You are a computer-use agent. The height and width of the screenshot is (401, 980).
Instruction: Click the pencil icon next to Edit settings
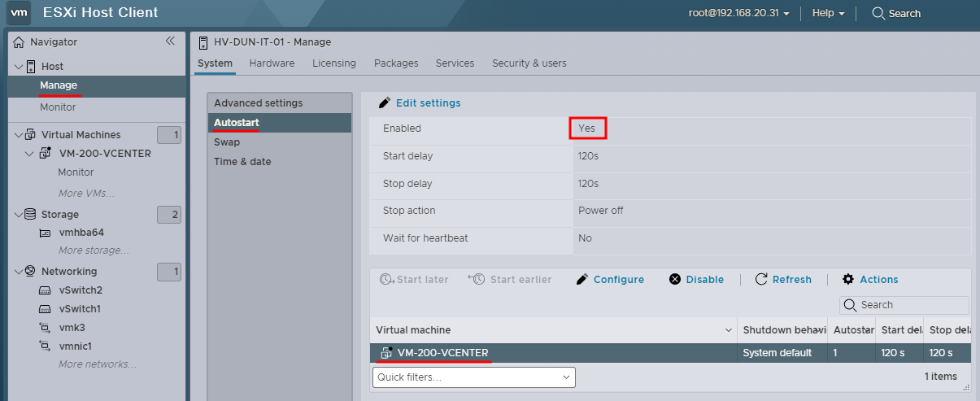385,103
